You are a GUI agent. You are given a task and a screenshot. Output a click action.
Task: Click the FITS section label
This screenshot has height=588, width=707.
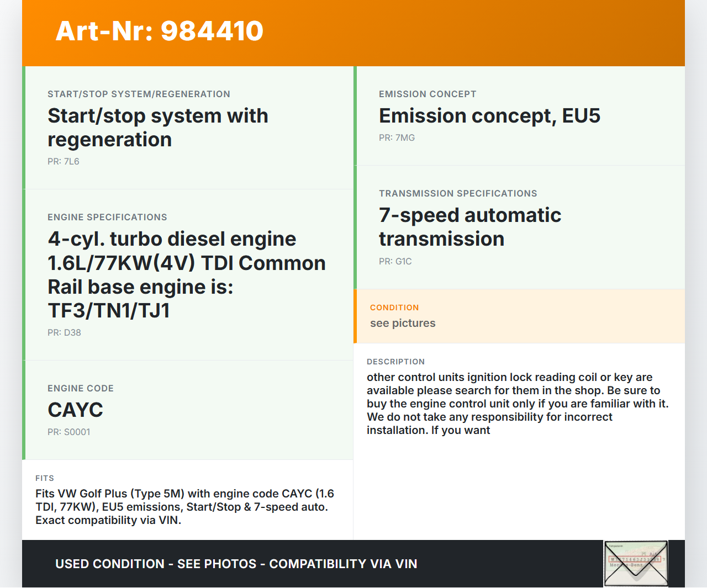point(45,478)
